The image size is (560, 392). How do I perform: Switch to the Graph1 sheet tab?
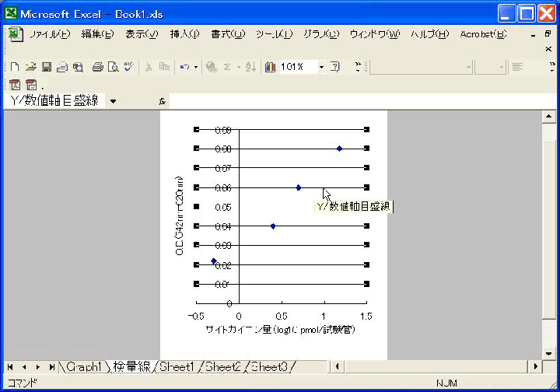coord(82,366)
